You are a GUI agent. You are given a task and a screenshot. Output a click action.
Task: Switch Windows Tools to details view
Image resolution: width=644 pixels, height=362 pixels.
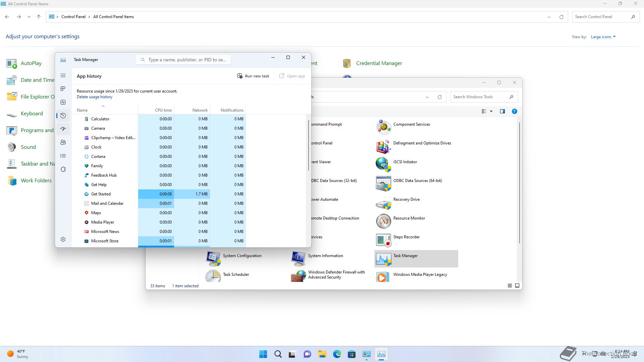[x=509, y=286]
